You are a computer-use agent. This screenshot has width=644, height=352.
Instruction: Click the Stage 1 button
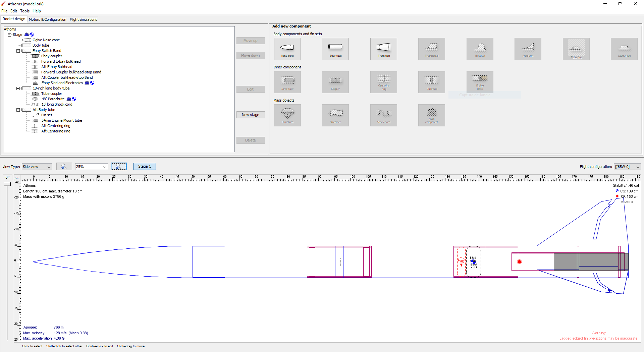[145, 166]
